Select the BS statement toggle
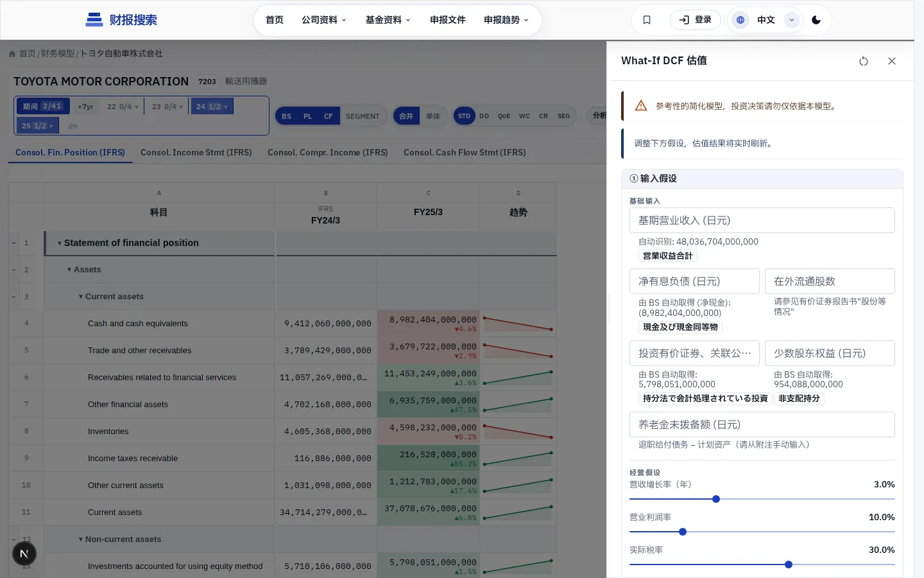 [287, 116]
